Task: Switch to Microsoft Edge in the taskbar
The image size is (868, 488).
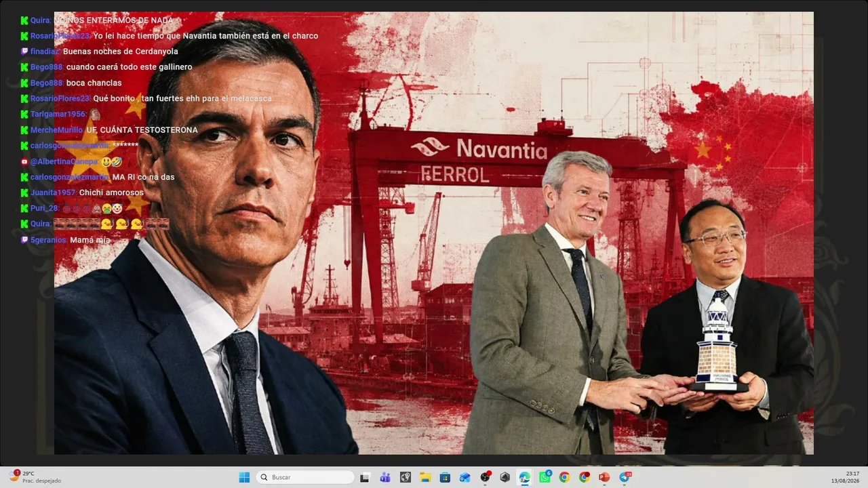Action: [x=525, y=477]
